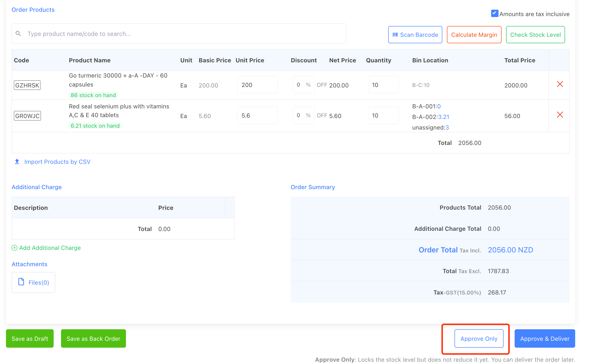Click the upload icon for CSV import
The image size is (589, 364).
click(x=17, y=162)
